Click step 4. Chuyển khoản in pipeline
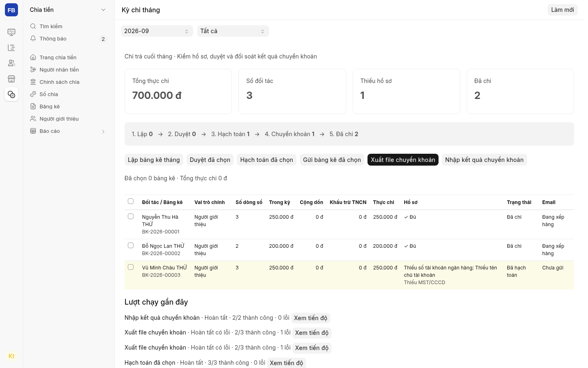 pyautogui.click(x=290, y=134)
